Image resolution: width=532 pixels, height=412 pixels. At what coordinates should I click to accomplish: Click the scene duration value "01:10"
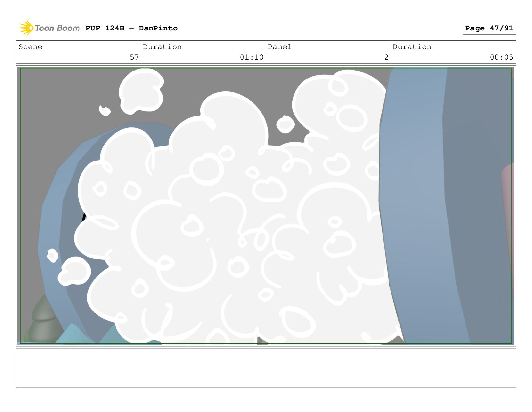(252, 57)
